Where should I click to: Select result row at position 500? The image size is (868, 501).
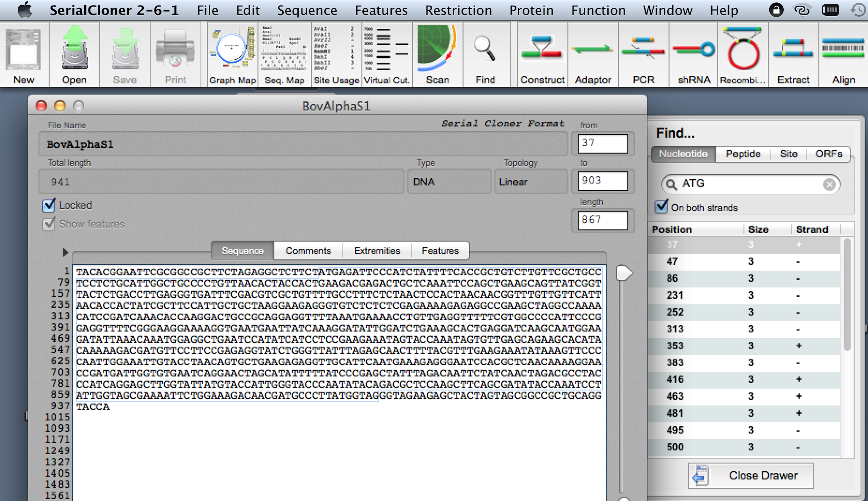744,447
